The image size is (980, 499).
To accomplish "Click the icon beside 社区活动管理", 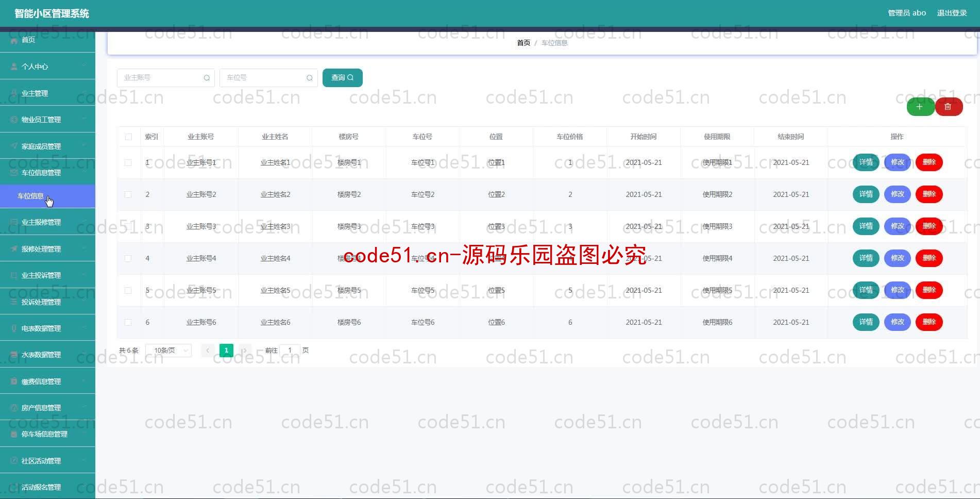I will tap(14, 461).
